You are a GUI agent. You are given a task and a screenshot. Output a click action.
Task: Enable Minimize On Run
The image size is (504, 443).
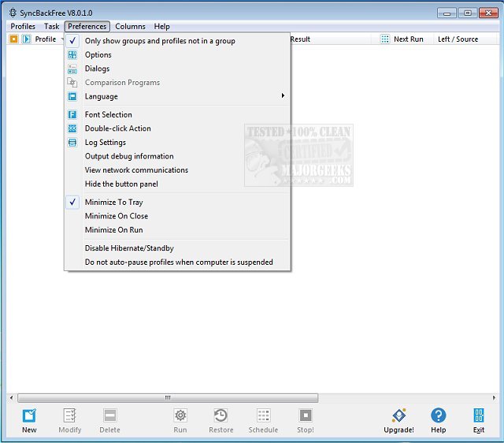pos(177,229)
